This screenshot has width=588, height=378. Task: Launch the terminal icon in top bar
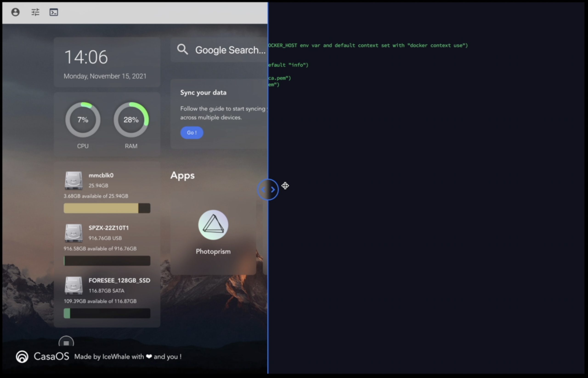point(54,12)
